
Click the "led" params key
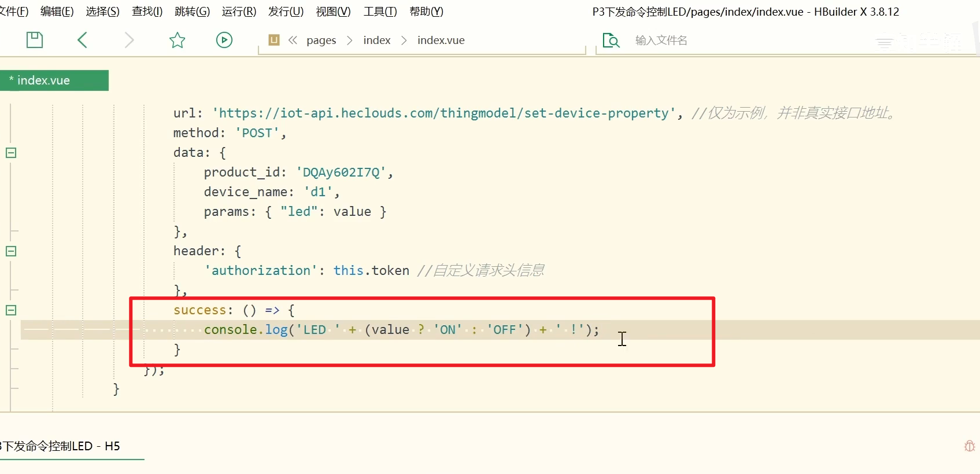point(299,212)
